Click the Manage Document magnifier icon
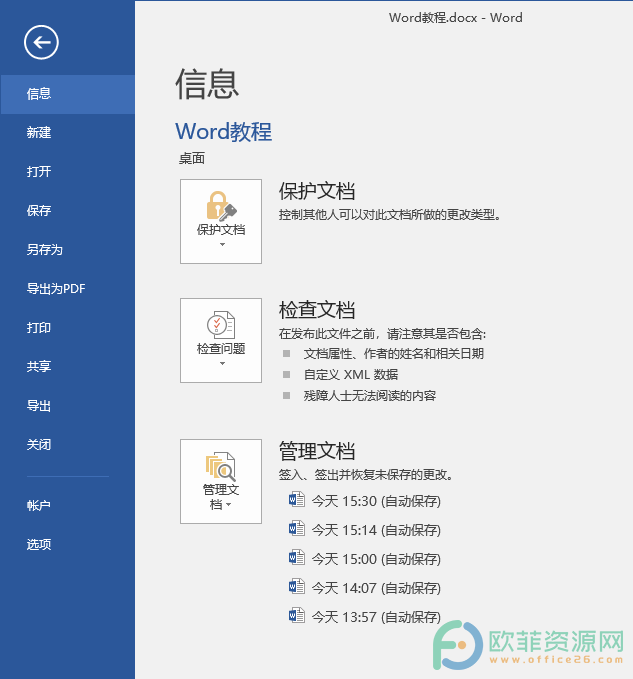 click(x=221, y=466)
